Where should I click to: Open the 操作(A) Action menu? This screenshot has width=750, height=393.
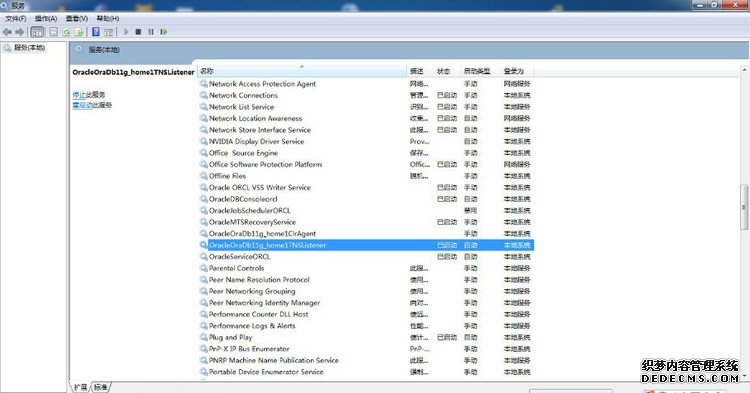point(46,18)
